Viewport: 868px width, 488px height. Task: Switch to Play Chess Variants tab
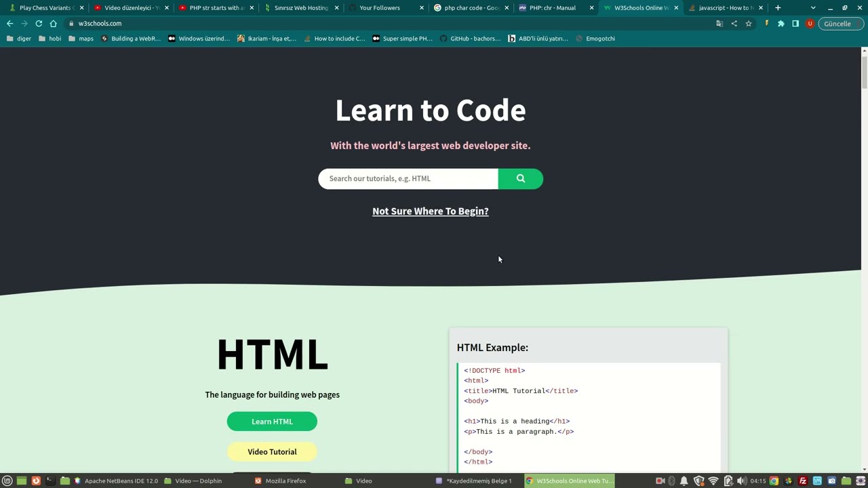(45, 7)
